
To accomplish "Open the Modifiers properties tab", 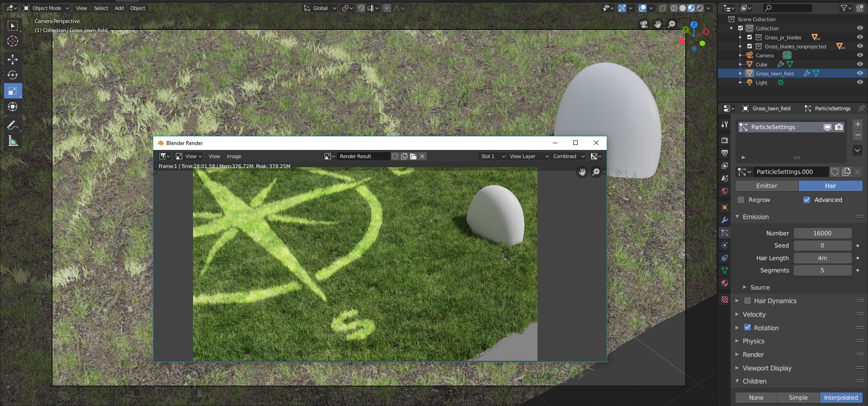I will click(x=725, y=220).
